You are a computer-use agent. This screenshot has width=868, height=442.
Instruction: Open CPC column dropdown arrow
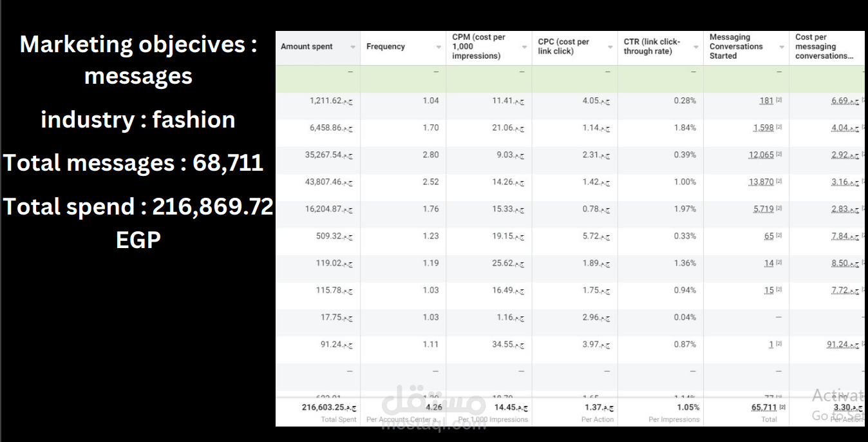610,47
